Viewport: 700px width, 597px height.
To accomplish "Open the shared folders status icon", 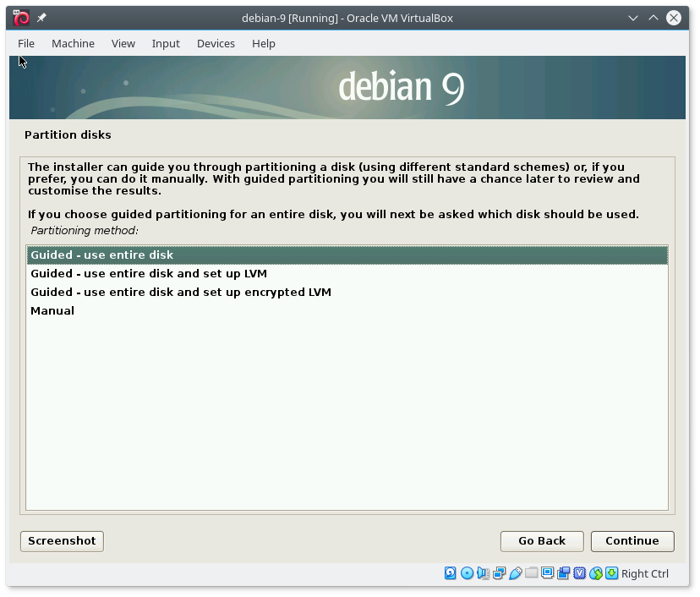I will point(531,573).
